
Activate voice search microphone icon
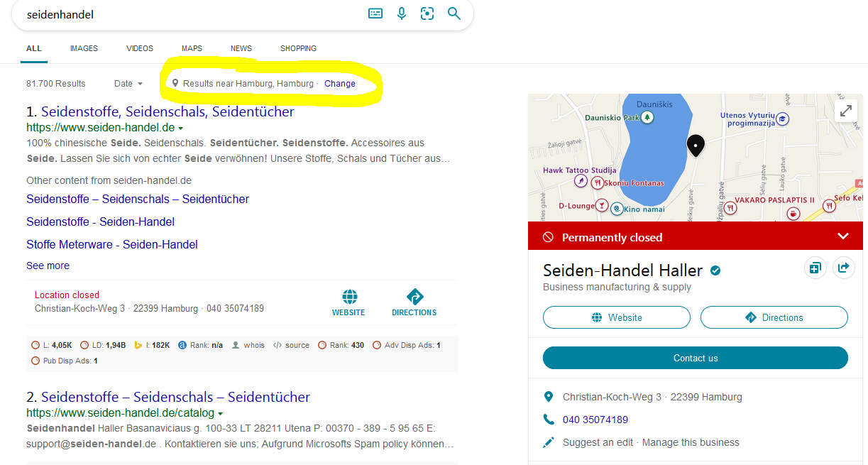pyautogui.click(x=402, y=13)
